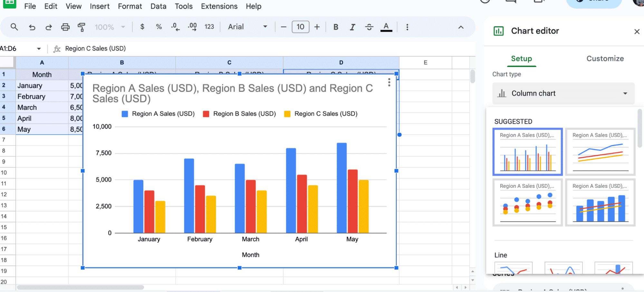The height and width of the screenshot is (292, 644).
Task: Open the Help menu
Action: pos(254,6)
